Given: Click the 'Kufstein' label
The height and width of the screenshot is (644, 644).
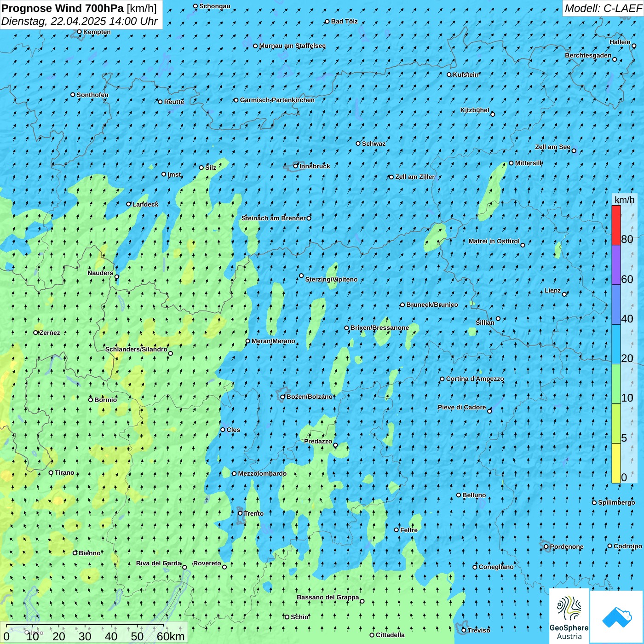Looking at the screenshot, I should 466,75.
